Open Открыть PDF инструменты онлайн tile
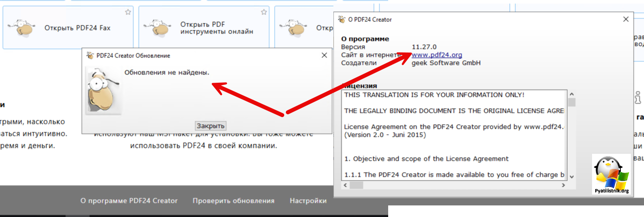The width and height of the screenshot is (644, 217). click(204, 28)
